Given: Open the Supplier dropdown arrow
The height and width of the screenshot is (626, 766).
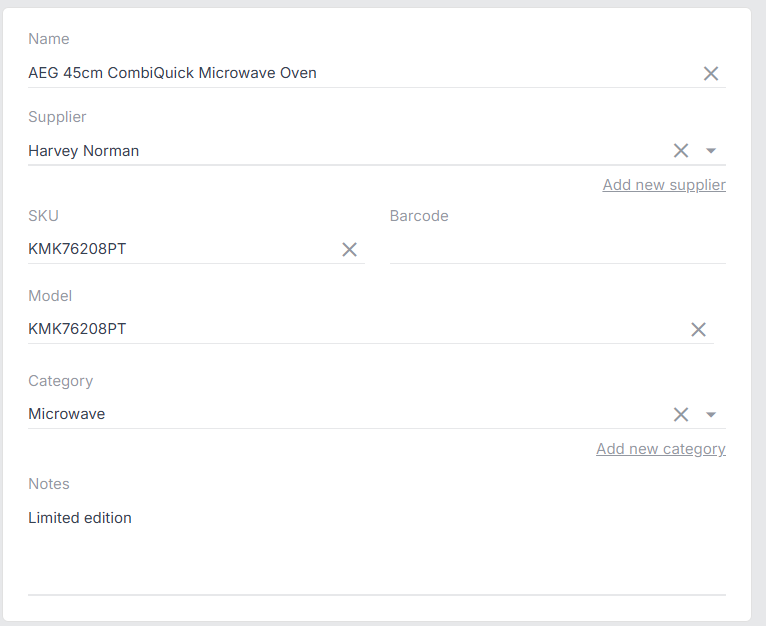Looking at the screenshot, I should pos(711,151).
